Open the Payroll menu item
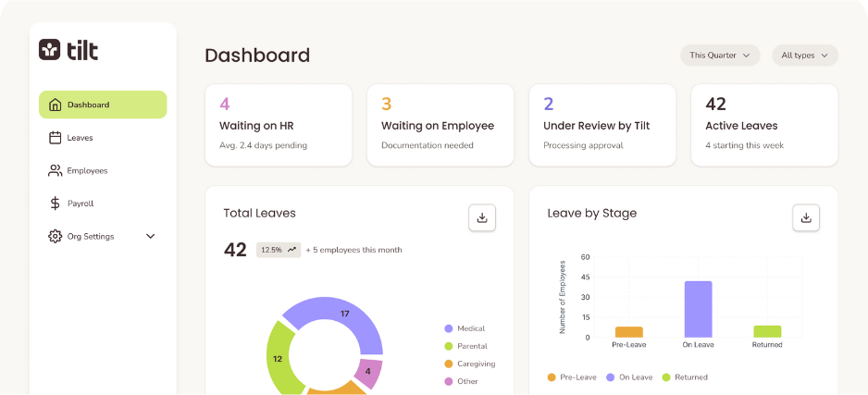 pos(80,204)
